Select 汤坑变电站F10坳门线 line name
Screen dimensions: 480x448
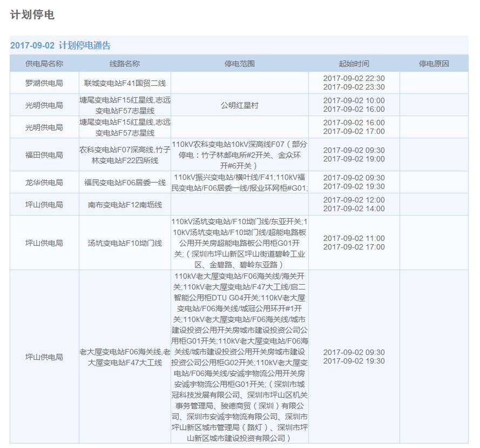point(125,243)
